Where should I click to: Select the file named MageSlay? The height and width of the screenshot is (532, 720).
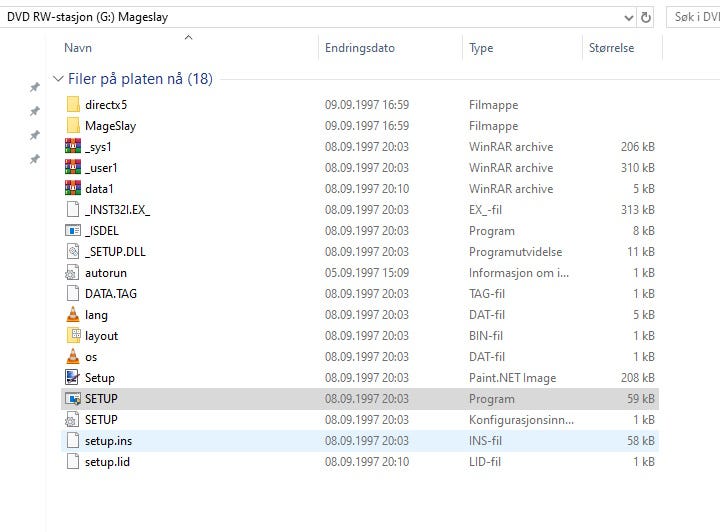pos(111,126)
